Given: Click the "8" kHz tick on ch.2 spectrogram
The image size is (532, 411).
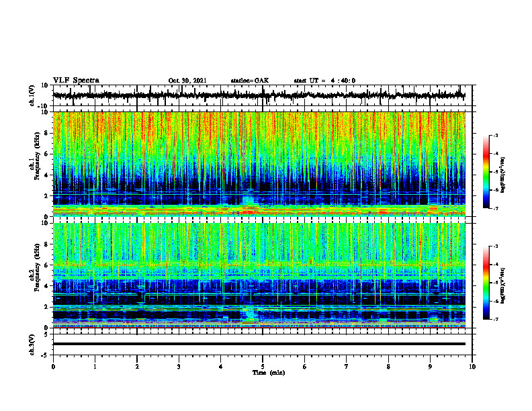Looking at the screenshot, I should 46,244.
